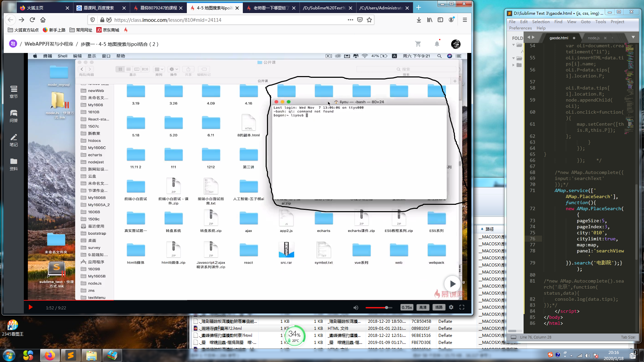Open Firefox downloads panel
The height and width of the screenshot is (362, 644).
[419, 20]
